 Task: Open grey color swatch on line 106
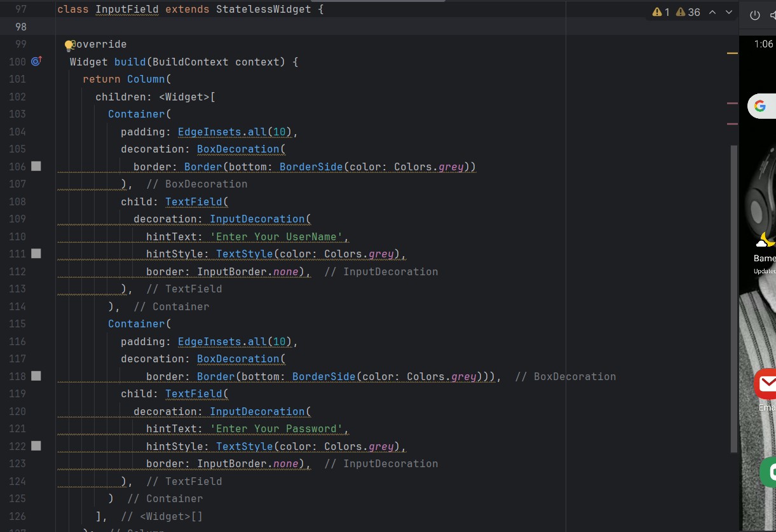(36, 166)
